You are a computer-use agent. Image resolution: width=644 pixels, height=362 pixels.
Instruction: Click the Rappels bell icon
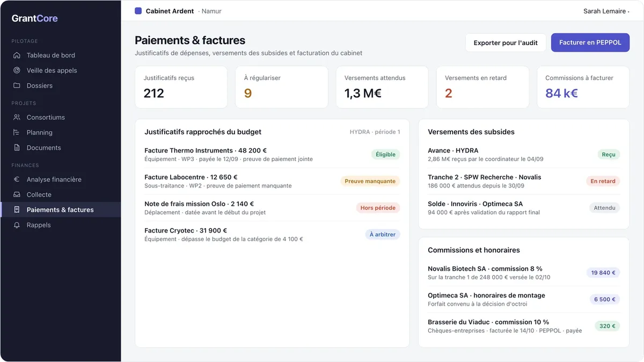click(x=17, y=225)
